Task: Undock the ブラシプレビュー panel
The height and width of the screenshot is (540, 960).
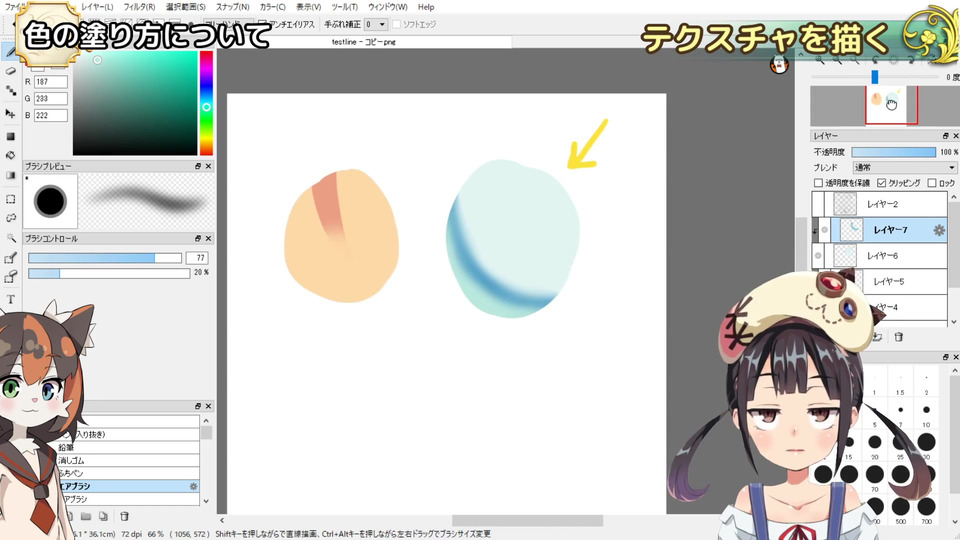Action: (x=198, y=167)
